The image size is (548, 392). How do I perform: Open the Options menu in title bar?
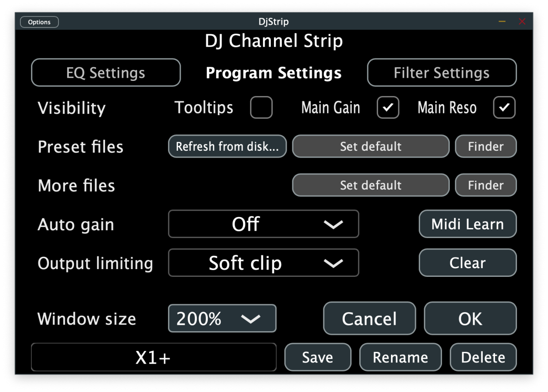(x=39, y=22)
